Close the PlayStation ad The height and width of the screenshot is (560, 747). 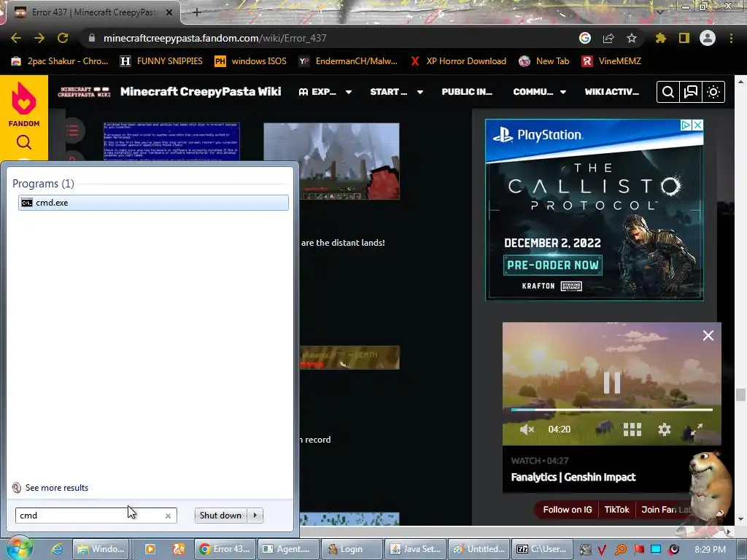pyautogui.click(x=697, y=125)
